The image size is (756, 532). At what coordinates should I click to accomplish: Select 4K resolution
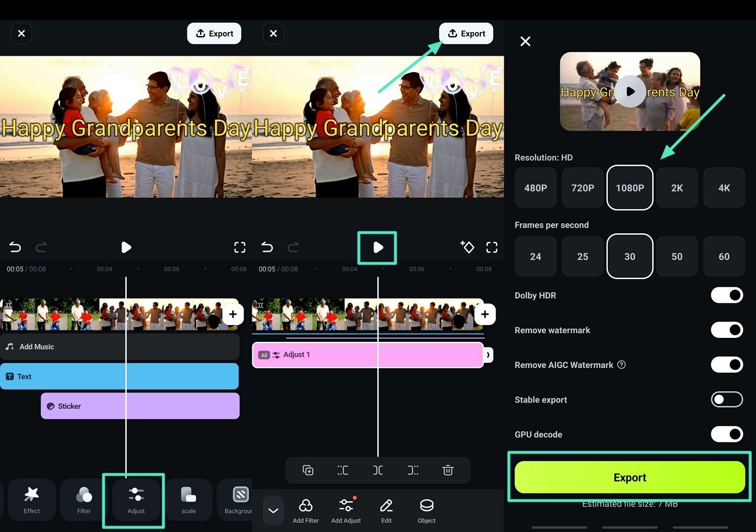724,188
